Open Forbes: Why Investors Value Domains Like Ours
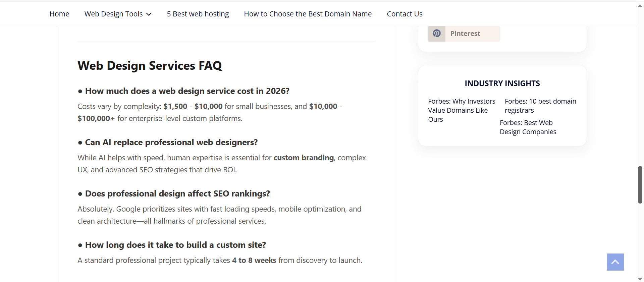 [462, 110]
